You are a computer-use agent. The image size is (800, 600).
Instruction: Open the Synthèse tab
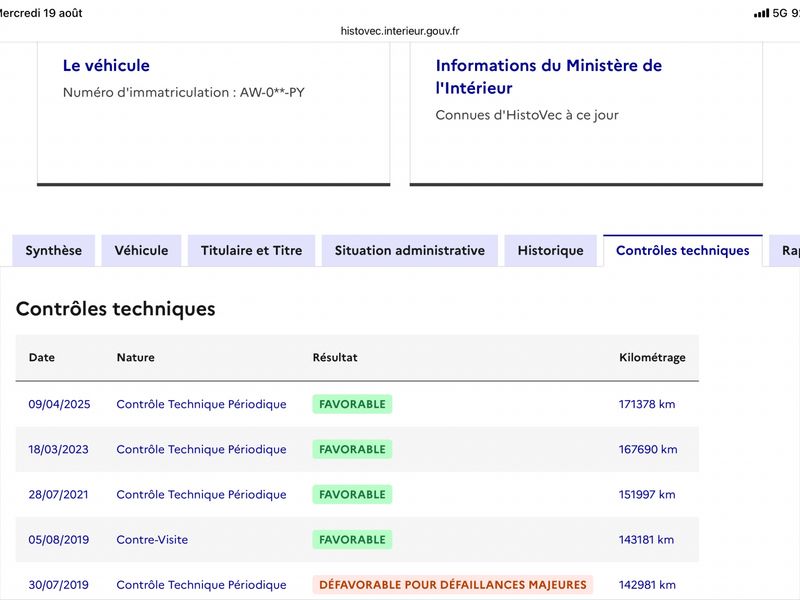[54, 251]
